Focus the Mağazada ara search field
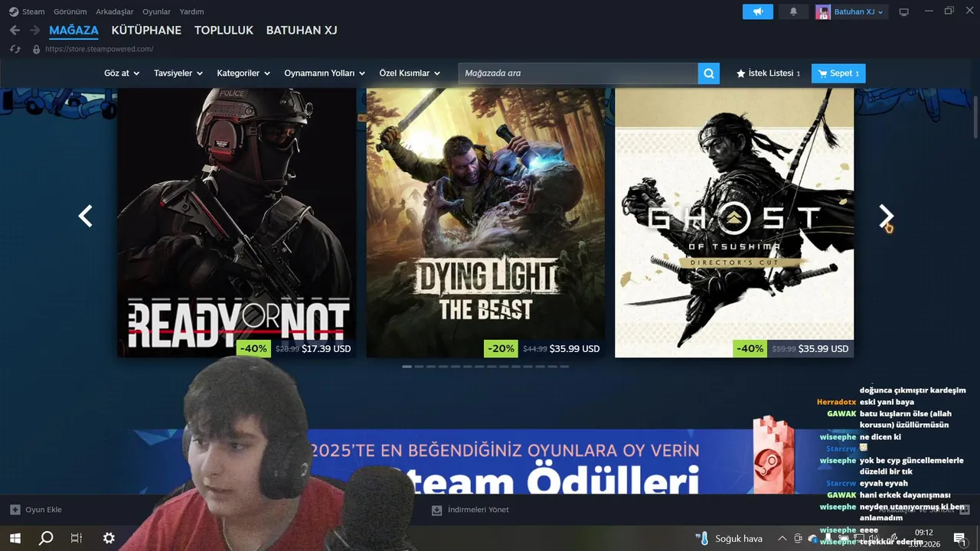This screenshot has width=980, height=551. pos(578,73)
